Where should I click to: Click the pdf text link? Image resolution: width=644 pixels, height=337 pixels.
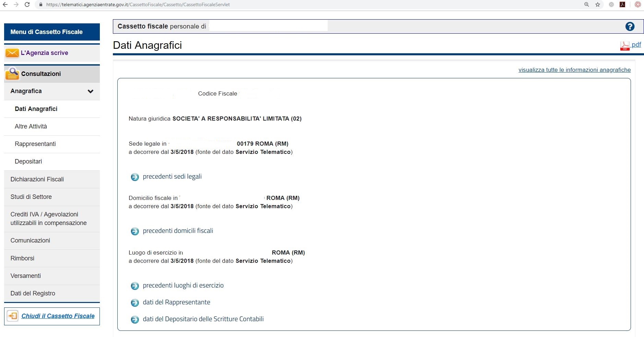coord(636,45)
